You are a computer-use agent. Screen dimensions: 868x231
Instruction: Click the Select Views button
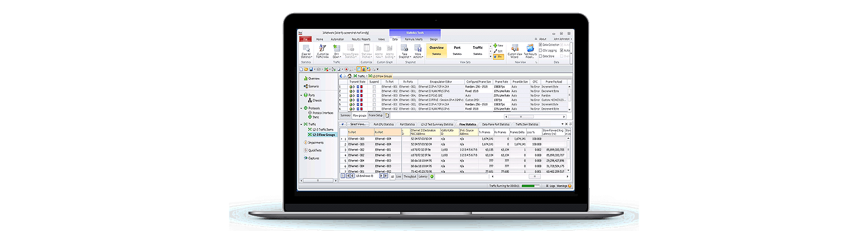(358, 124)
